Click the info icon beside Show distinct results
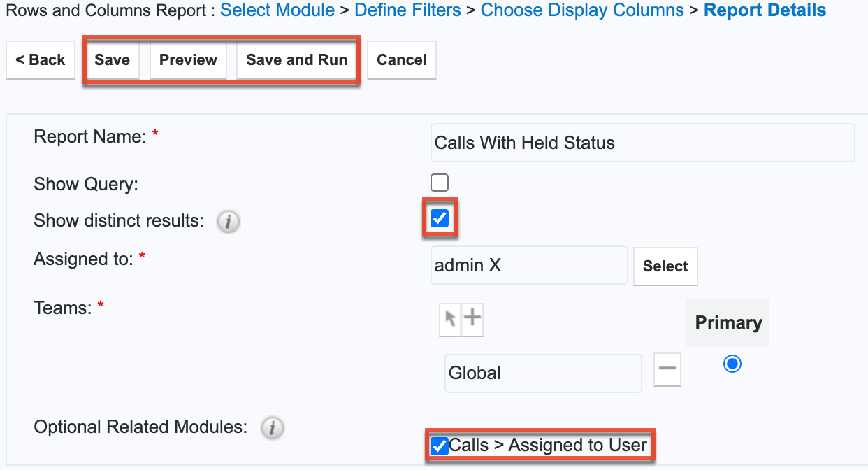 (x=228, y=222)
